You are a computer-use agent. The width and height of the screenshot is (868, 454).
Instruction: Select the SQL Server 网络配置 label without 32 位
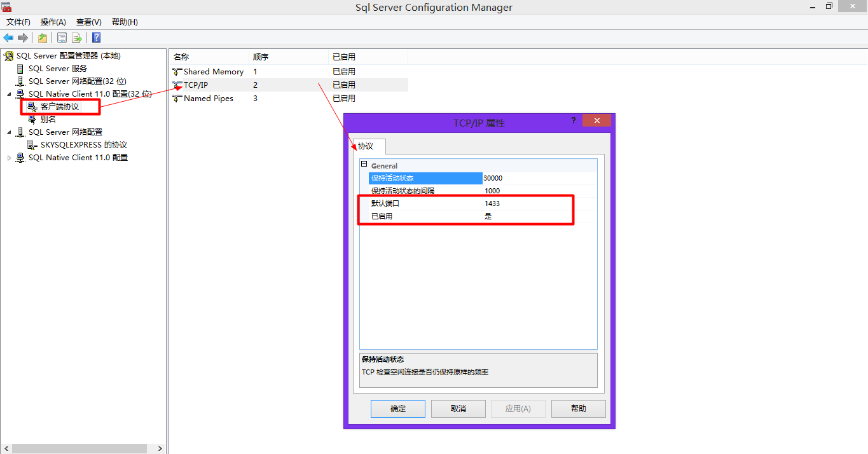(x=65, y=132)
